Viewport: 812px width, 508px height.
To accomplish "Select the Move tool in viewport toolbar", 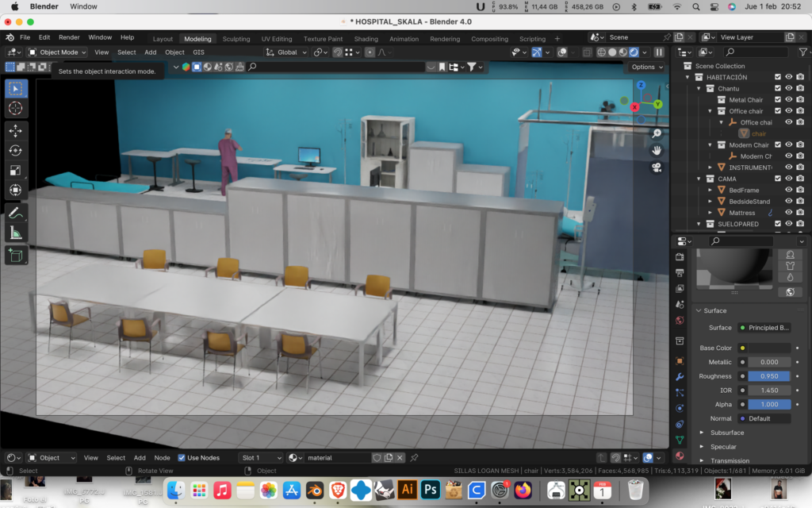I will click(17, 130).
